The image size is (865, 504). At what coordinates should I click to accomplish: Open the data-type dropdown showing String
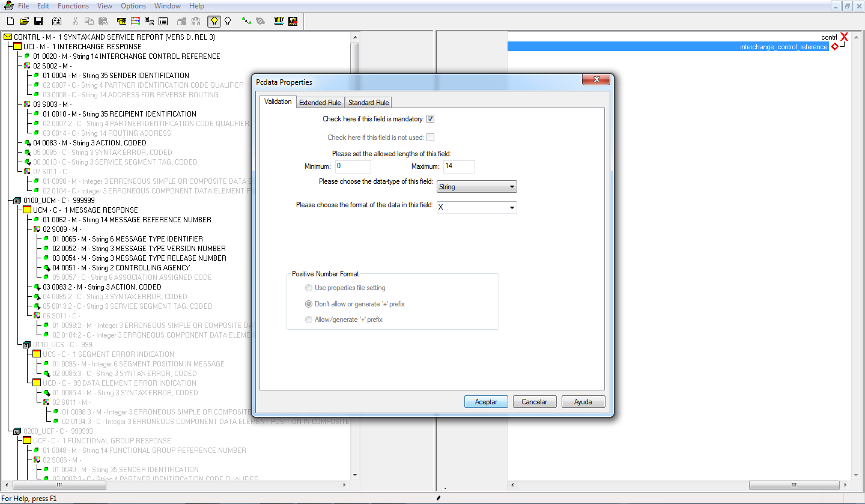(476, 186)
